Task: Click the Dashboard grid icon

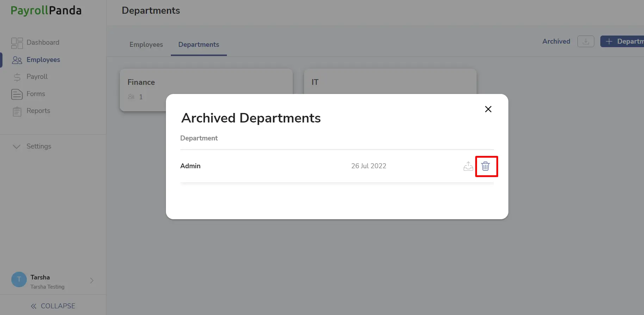Action: coord(17,43)
